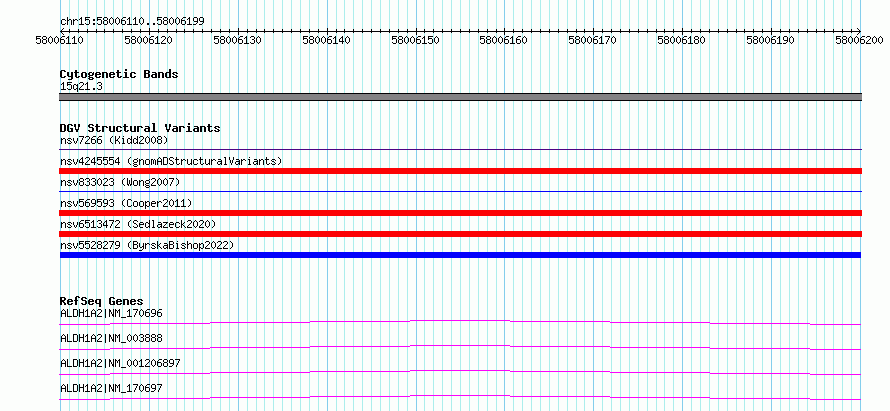Image resolution: width=890 pixels, height=411 pixels.
Task: Click ruler position 58006150
Action: (x=415, y=40)
